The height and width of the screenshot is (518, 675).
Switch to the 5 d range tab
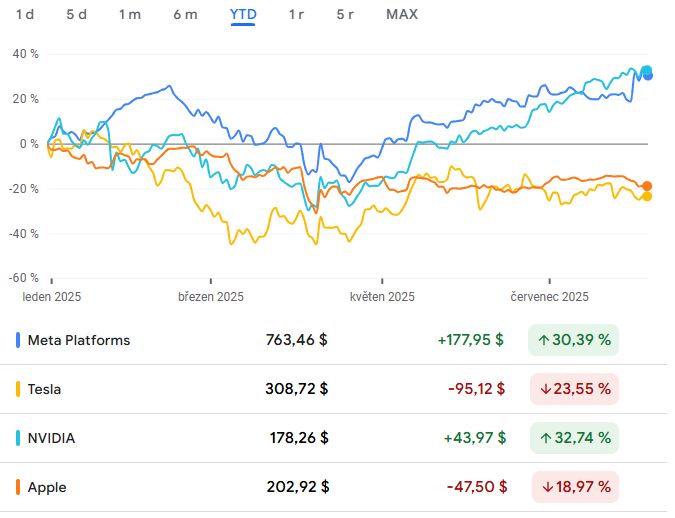pos(77,15)
